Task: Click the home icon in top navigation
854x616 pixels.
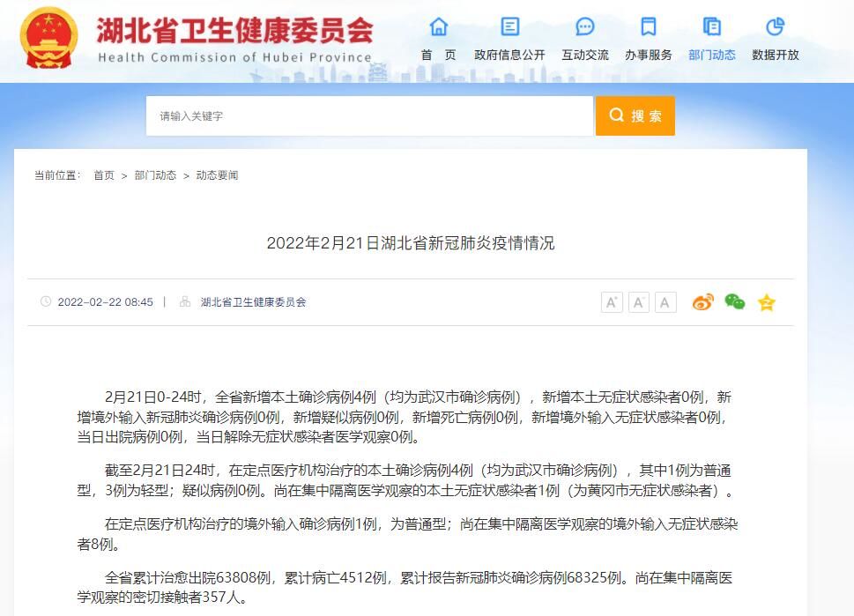Action: (438, 27)
